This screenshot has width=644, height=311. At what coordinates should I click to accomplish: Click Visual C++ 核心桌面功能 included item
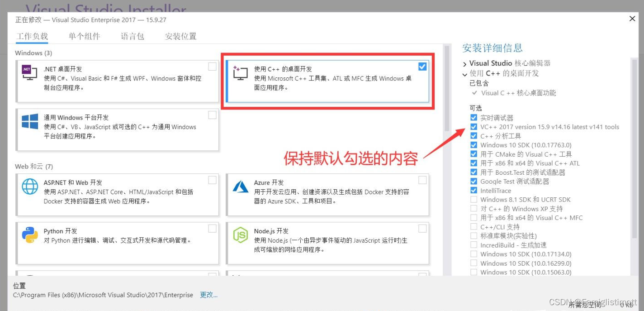[519, 93]
